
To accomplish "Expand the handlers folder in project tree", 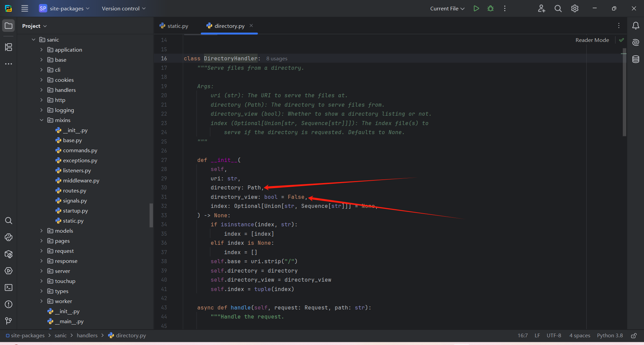I will click(x=42, y=90).
